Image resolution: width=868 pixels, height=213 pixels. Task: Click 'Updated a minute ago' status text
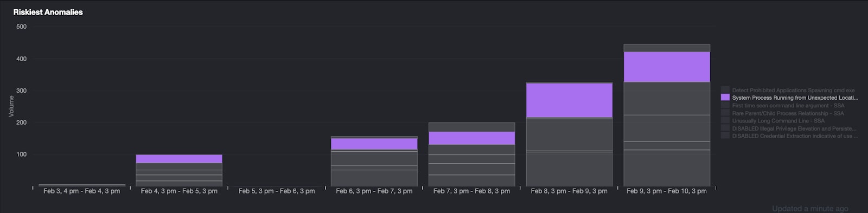coord(810,209)
